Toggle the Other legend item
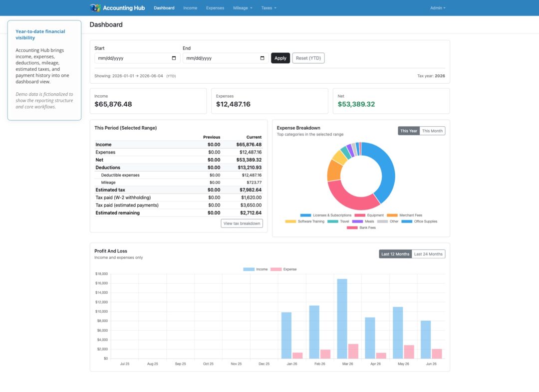The image size is (539, 392). click(388, 221)
